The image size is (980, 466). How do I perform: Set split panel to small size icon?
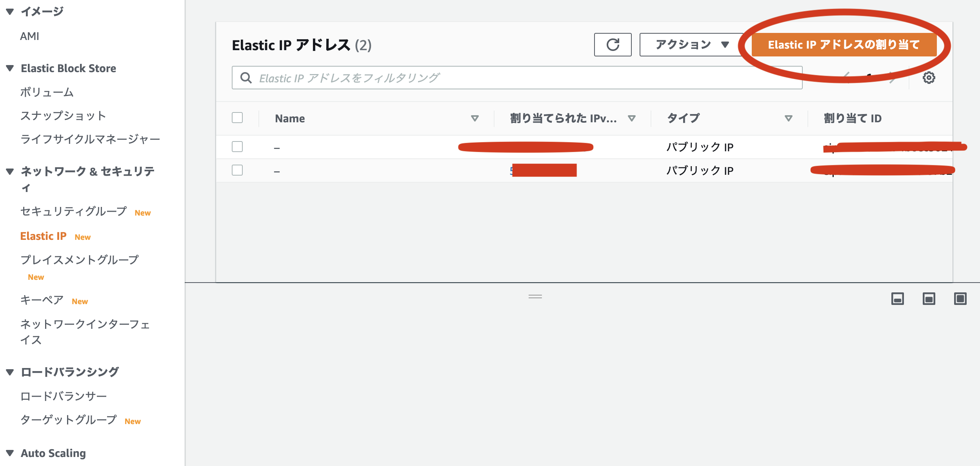click(x=897, y=299)
